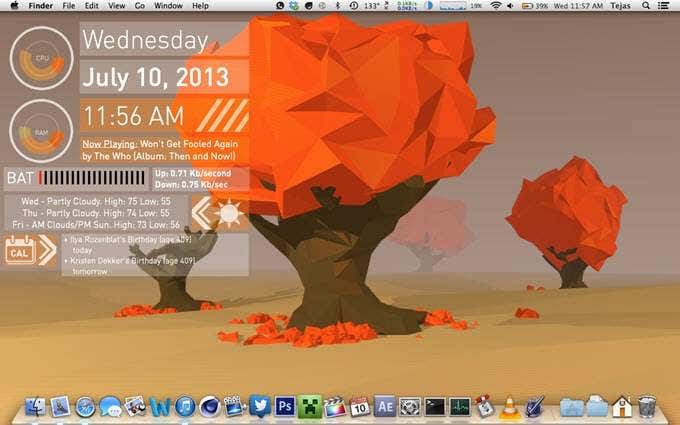Click the Spotlight search magnifier
This screenshot has height=425, width=680.
646,6
